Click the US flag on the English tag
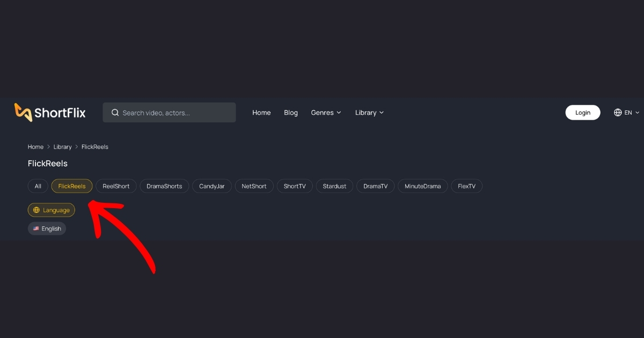Image resolution: width=644 pixels, height=338 pixels. tap(36, 228)
